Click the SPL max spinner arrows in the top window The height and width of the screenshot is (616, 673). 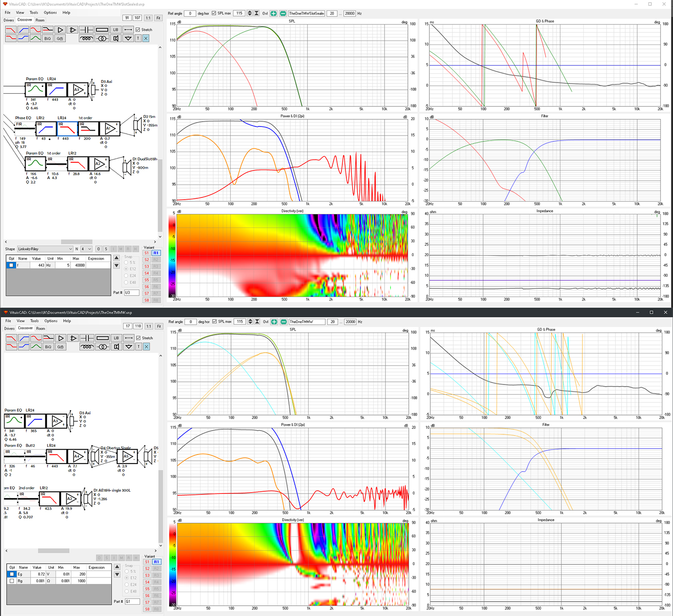tap(250, 13)
